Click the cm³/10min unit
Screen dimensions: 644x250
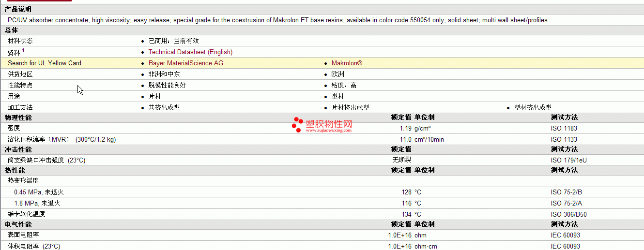[429, 139]
